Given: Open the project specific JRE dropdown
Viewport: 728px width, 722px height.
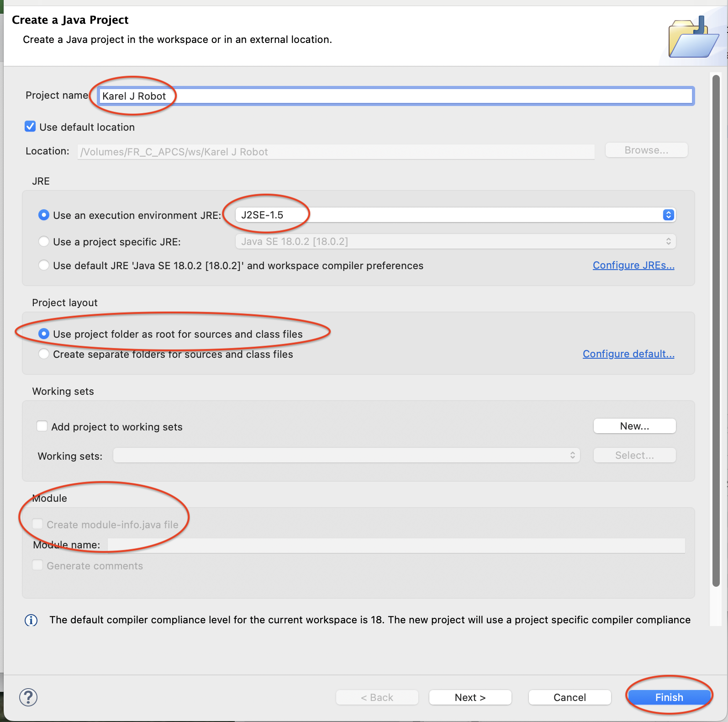Looking at the screenshot, I should tap(455, 241).
